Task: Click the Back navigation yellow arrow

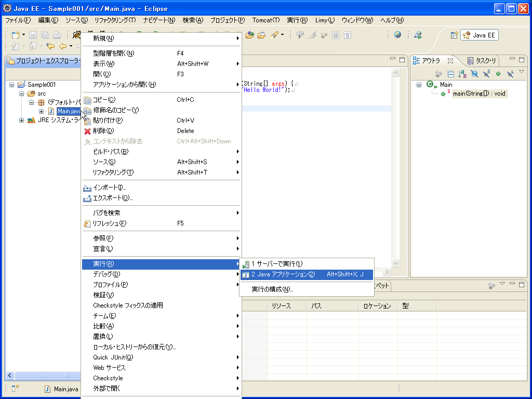Action: click(63, 46)
